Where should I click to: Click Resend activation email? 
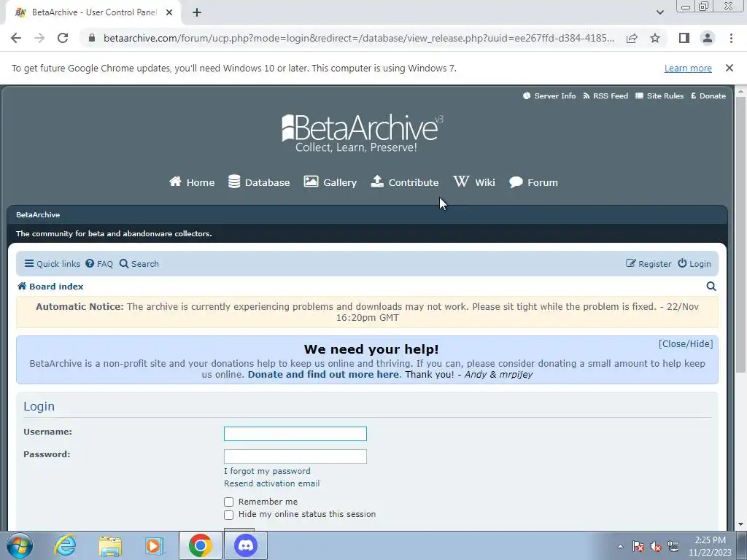[271, 483]
